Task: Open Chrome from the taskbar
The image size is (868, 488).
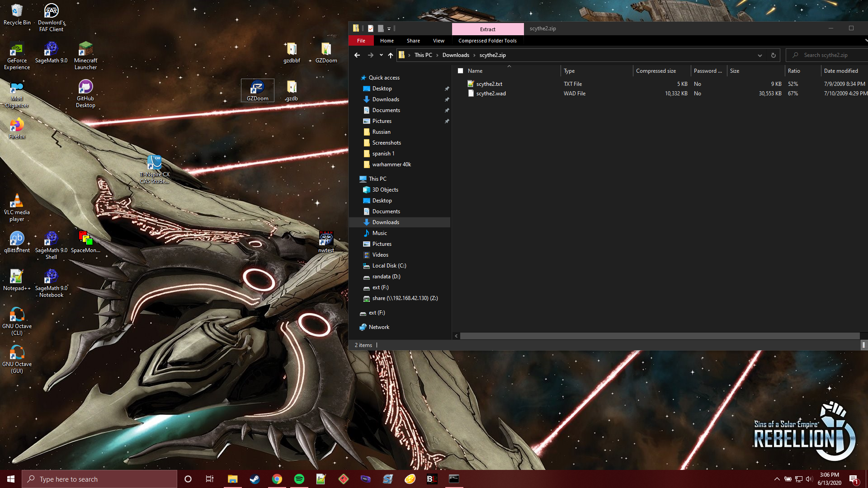Action: pyautogui.click(x=277, y=479)
